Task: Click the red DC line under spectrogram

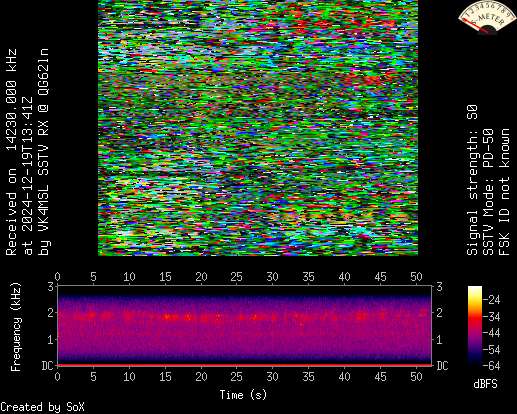Action: 245,365
